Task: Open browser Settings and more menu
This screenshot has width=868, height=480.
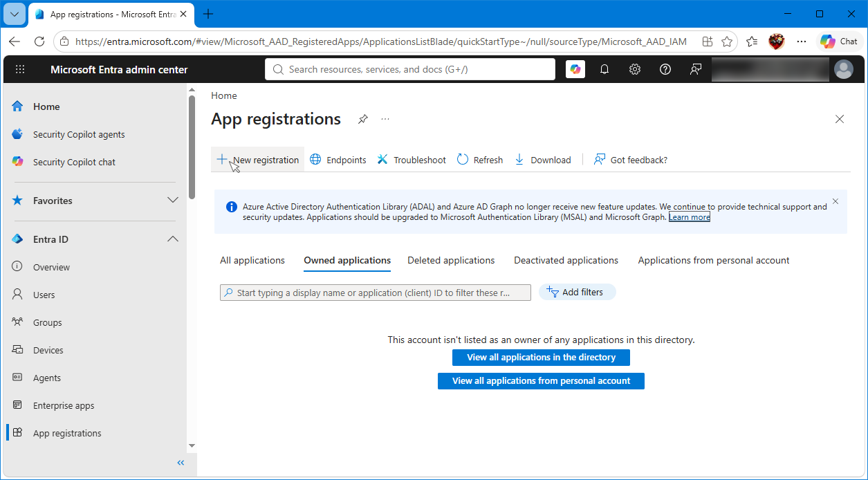Action: (x=802, y=41)
